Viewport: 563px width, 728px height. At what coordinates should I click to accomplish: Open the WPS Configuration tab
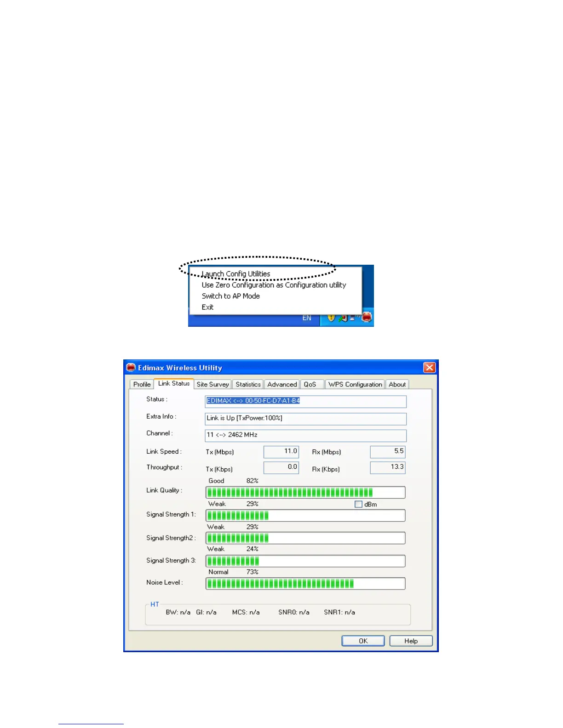tap(355, 384)
